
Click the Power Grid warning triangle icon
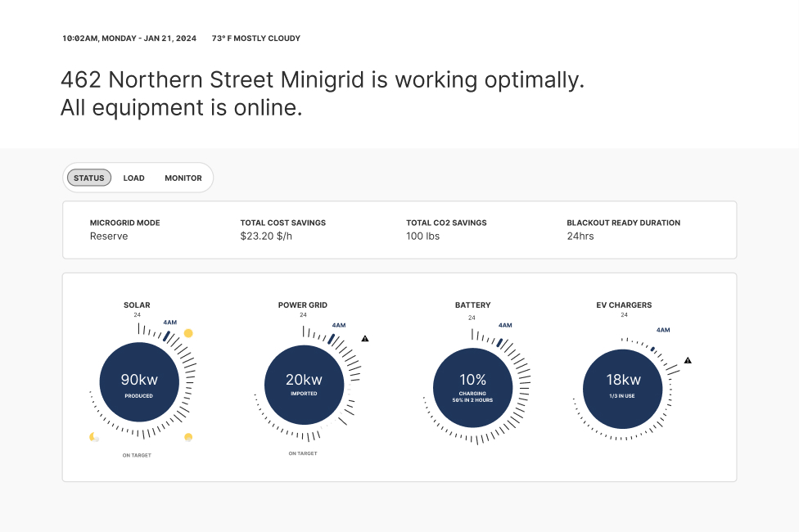click(365, 338)
